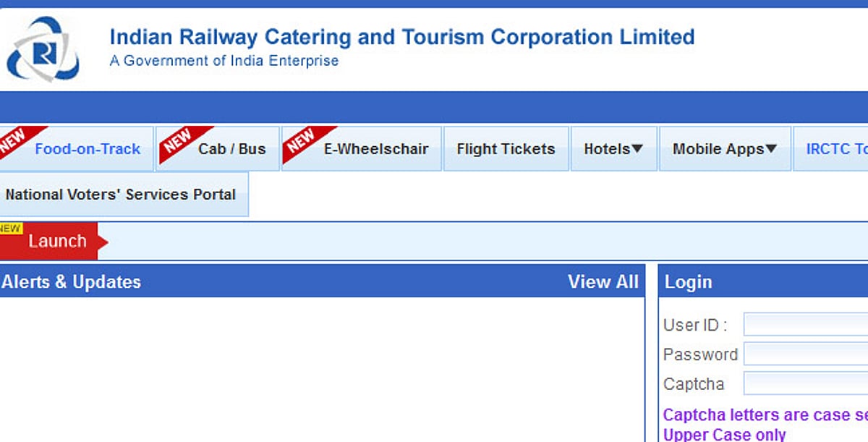
Task: Click the NEW ribbon on Food-on-Track
Action: tap(16, 140)
